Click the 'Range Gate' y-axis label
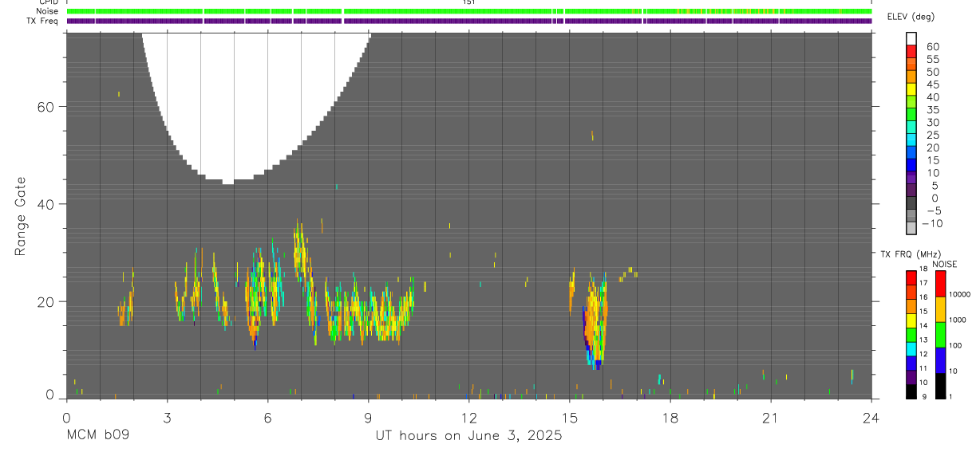This screenshot has width=980, height=452. tap(21, 216)
